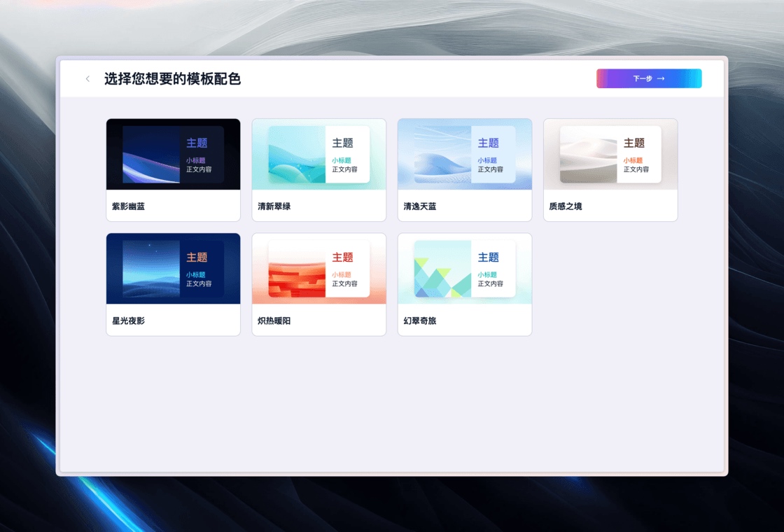Click the 下一步 next step button

(649, 78)
